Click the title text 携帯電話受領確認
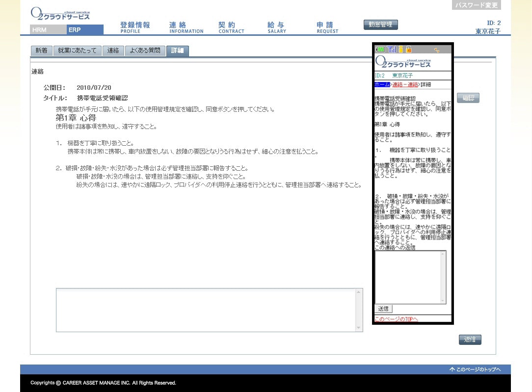The height and width of the screenshot is (392, 532). (102, 98)
